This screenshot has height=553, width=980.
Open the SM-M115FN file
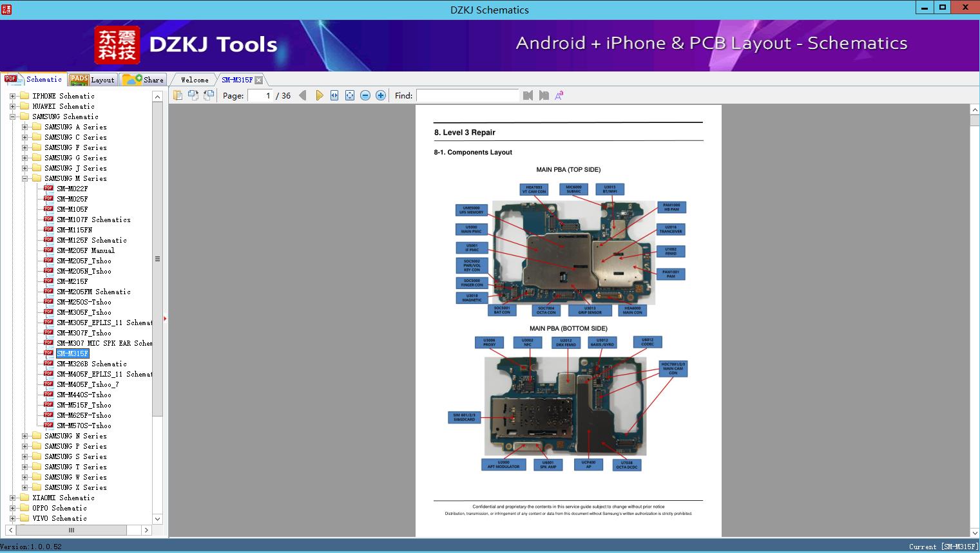pos(74,230)
